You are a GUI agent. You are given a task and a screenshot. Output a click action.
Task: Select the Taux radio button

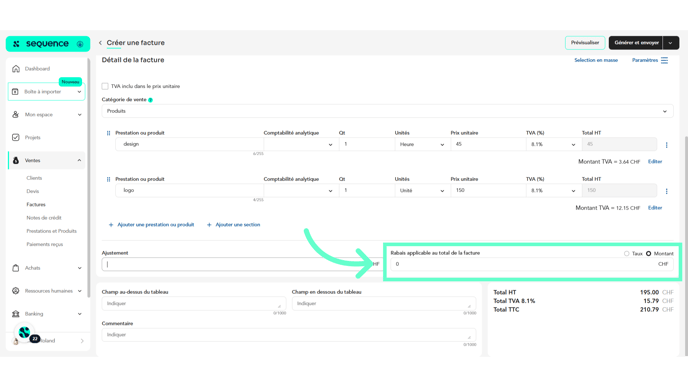pos(627,254)
